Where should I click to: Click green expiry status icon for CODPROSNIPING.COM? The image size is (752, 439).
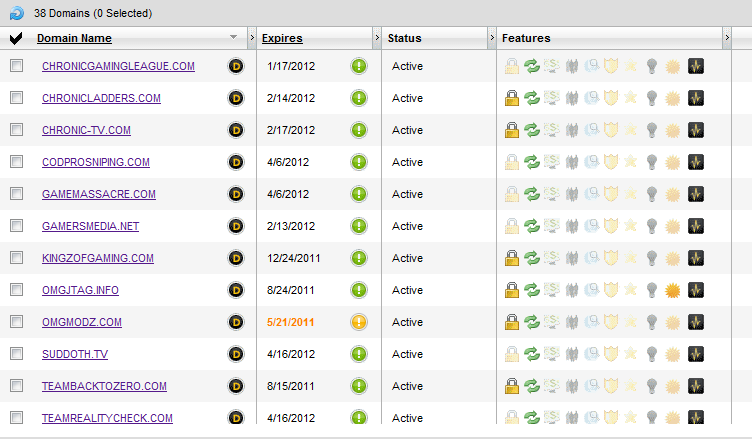[359, 162]
